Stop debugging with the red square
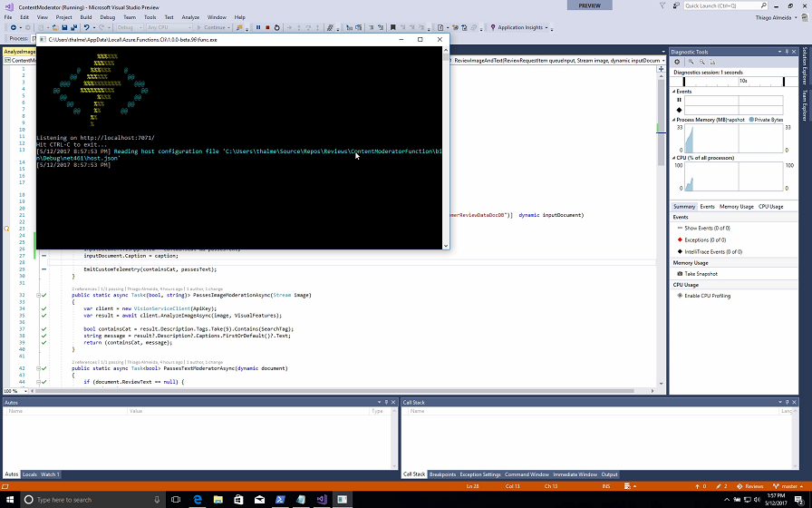Image resolution: width=812 pixels, height=508 pixels. tap(267, 27)
